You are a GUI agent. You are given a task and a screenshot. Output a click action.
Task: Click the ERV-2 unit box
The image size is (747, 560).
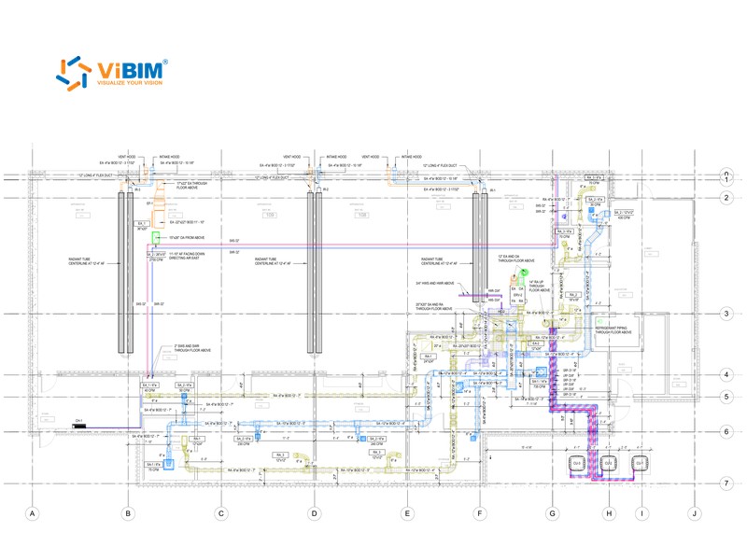[x=518, y=295]
